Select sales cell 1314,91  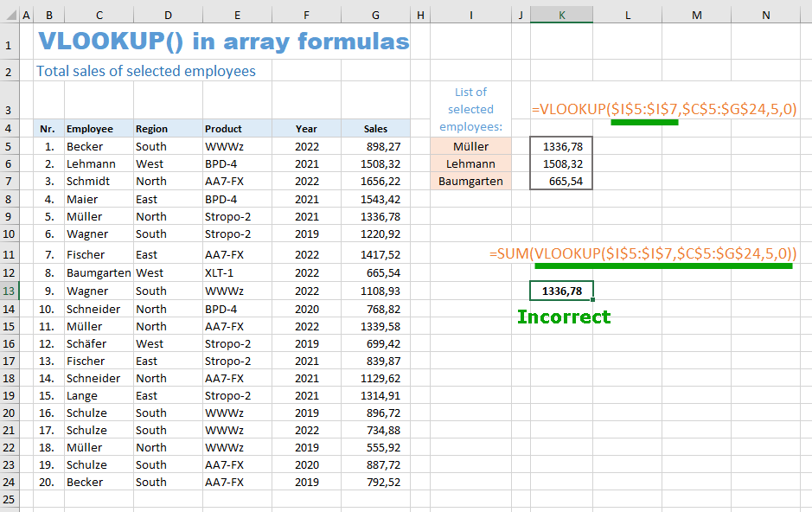375,395
